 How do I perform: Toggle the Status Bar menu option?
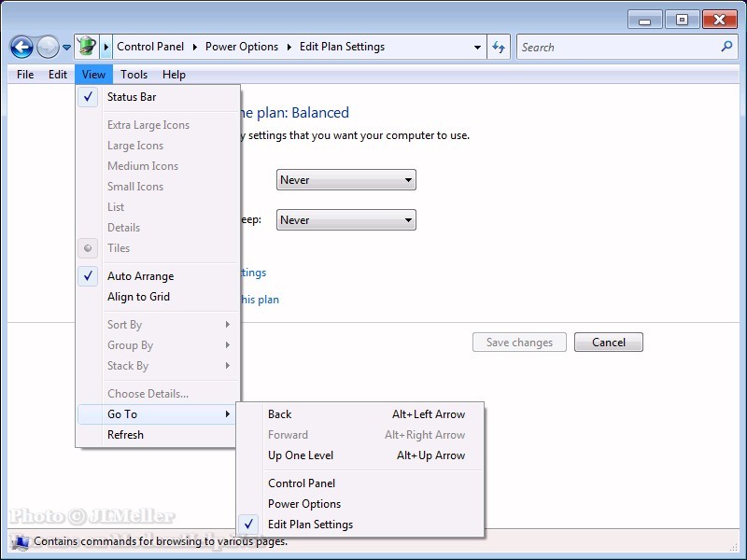coord(132,97)
